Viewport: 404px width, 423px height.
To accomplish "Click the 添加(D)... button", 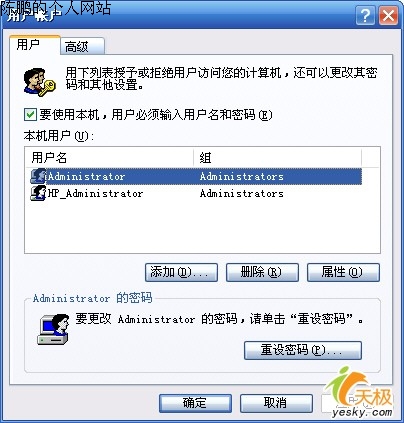I will (x=181, y=272).
